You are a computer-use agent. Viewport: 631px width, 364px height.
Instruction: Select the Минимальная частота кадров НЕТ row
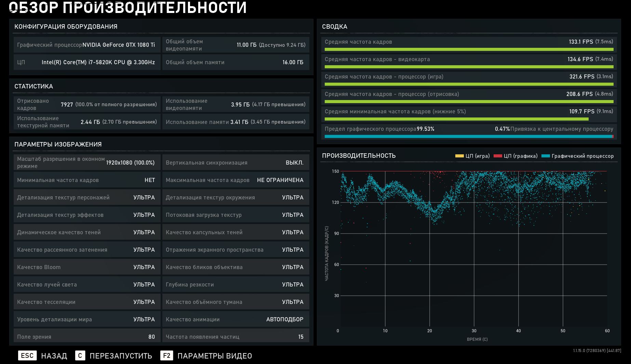(x=87, y=180)
